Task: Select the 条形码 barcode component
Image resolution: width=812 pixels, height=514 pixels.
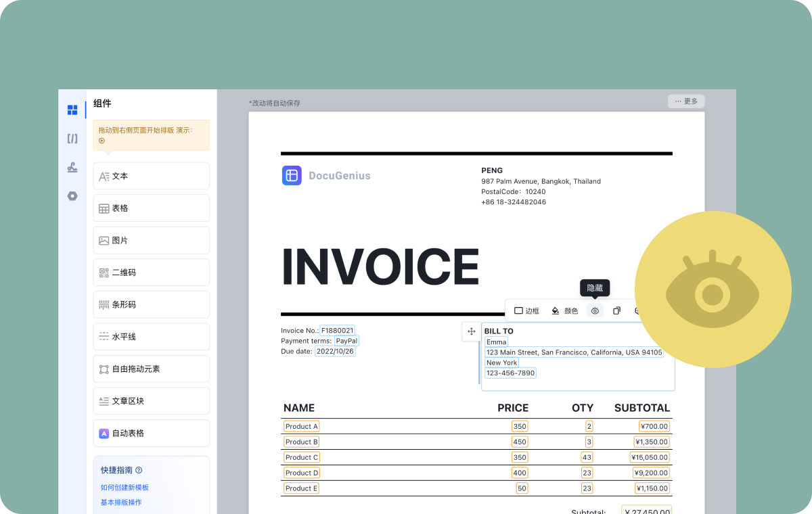Action: point(151,304)
